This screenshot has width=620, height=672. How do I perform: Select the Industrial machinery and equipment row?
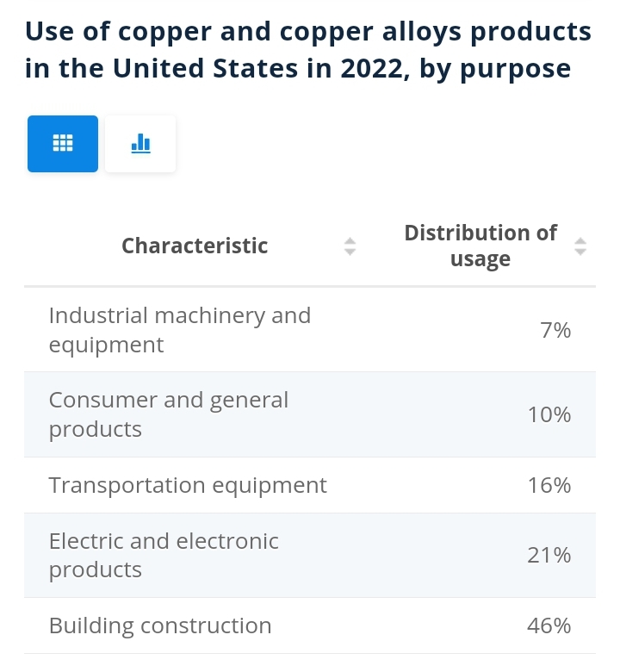pyautogui.click(x=310, y=330)
